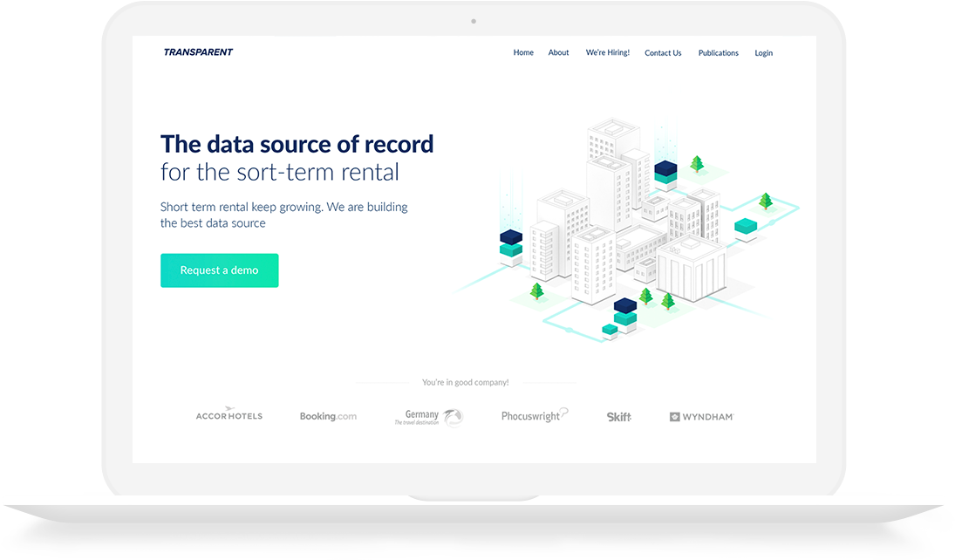Click the Login link
Screen dimensions: 955x560
[x=763, y=53]
